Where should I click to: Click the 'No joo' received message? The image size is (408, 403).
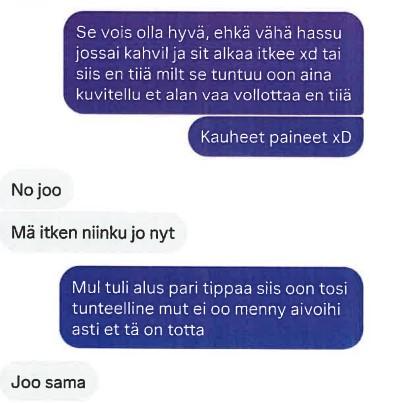pos(36,190)
